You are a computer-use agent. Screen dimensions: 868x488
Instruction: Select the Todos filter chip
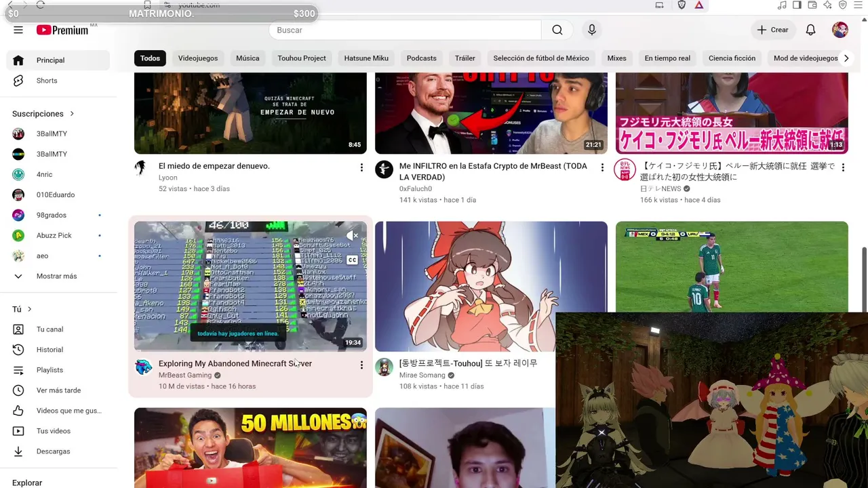pos(150,58)
